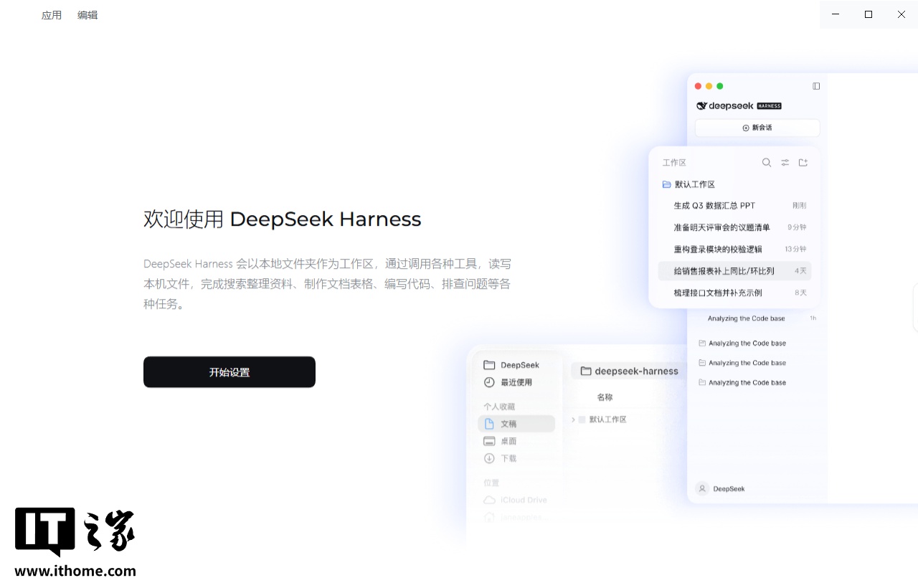Open Analyzing the Code base entry marked 1h
Viewport: 918px width, 588px height.
tap(760, 318)
